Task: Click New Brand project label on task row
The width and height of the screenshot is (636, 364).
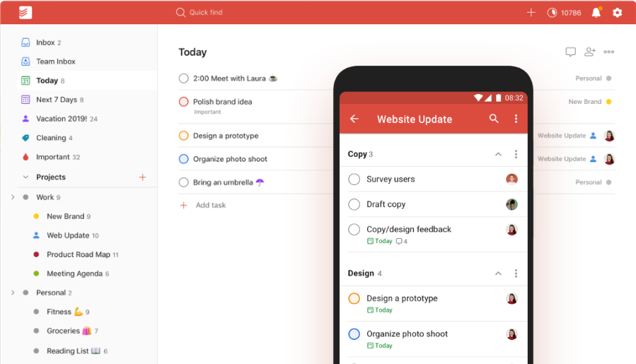Action: coord(585,102)
